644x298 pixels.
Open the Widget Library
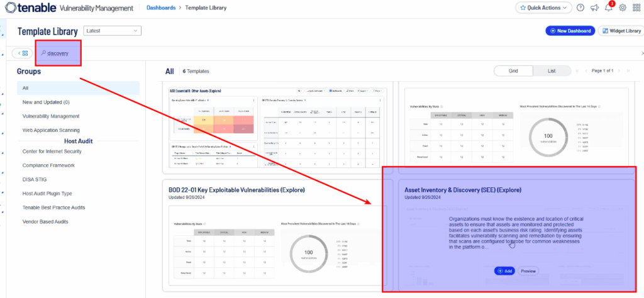pos(619,31)
